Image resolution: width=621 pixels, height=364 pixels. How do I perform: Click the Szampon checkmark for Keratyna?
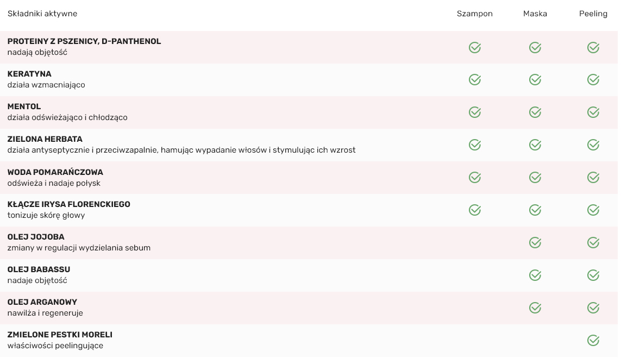[475, 80]
